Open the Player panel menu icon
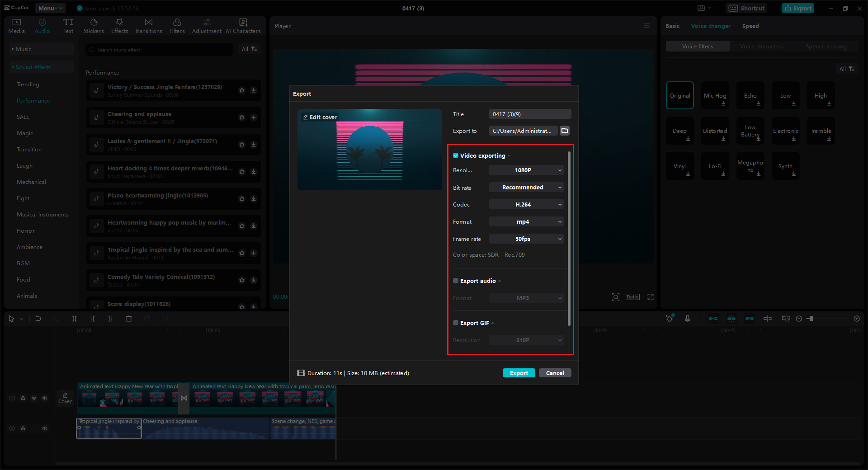 coord(647,26)
